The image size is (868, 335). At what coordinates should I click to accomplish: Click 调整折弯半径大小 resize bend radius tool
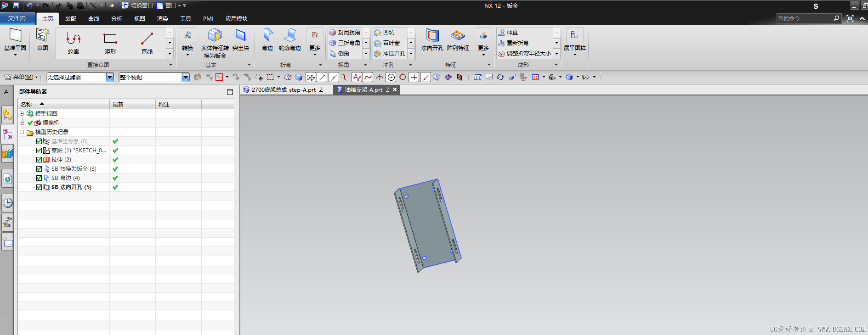(525, 54)
